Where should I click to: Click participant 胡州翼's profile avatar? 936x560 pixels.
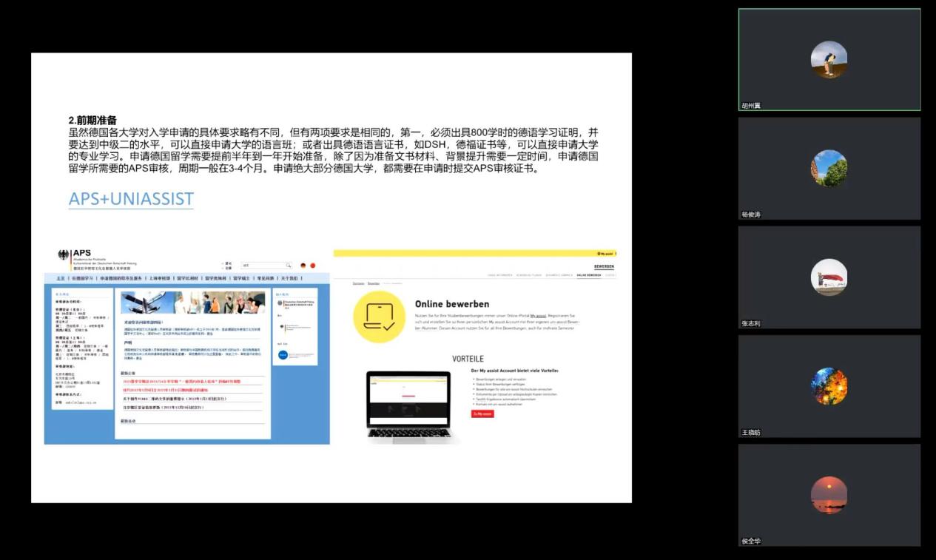click(x=829, y=59)
